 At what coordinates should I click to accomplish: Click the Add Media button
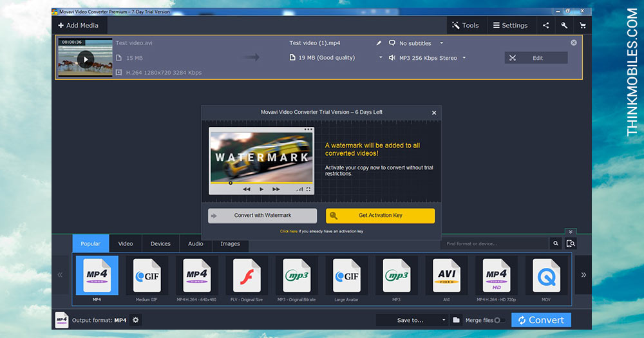(x=79, y=26)
